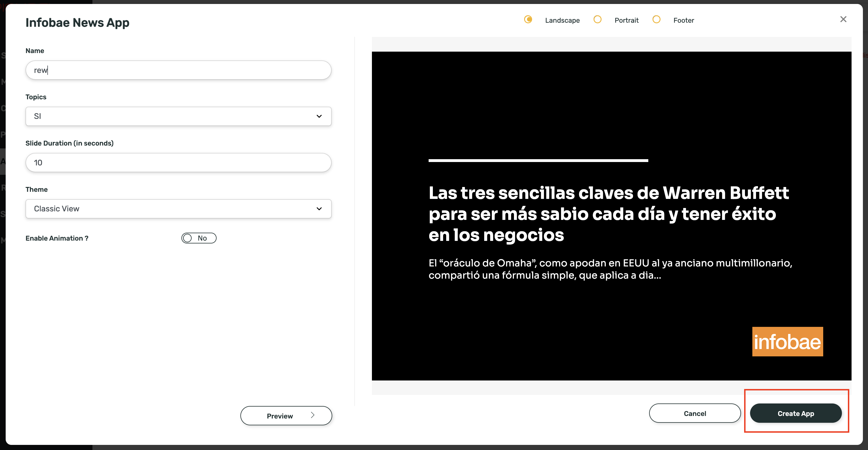Click the Preview button

pyautogui.click(x=286, y=416)
